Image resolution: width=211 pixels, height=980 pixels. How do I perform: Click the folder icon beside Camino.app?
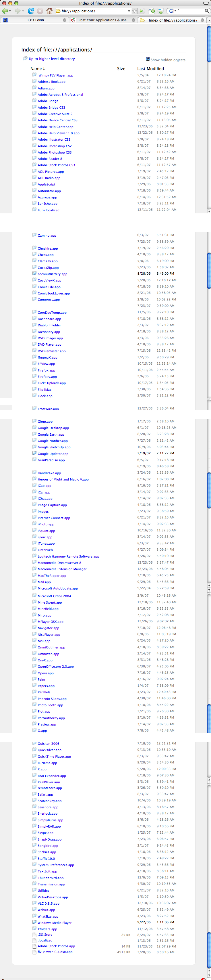tap(34, 235)
